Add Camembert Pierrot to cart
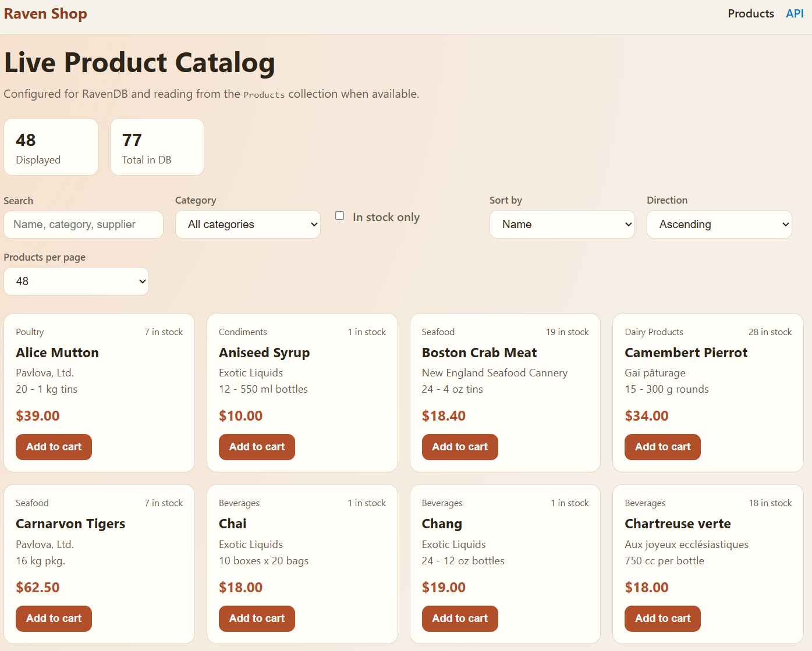Image resolution: width=812 pixels, height=651 pixels. click(x=662, y=447)
